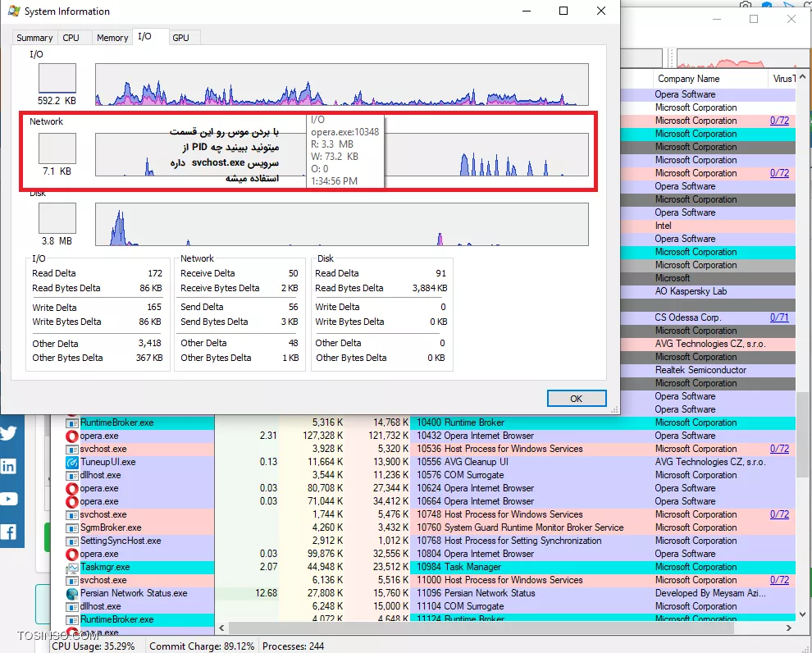Click the 'Send Bytes Delta' label in Network stats
The image size is (812, 653).
tap(214, 322)
